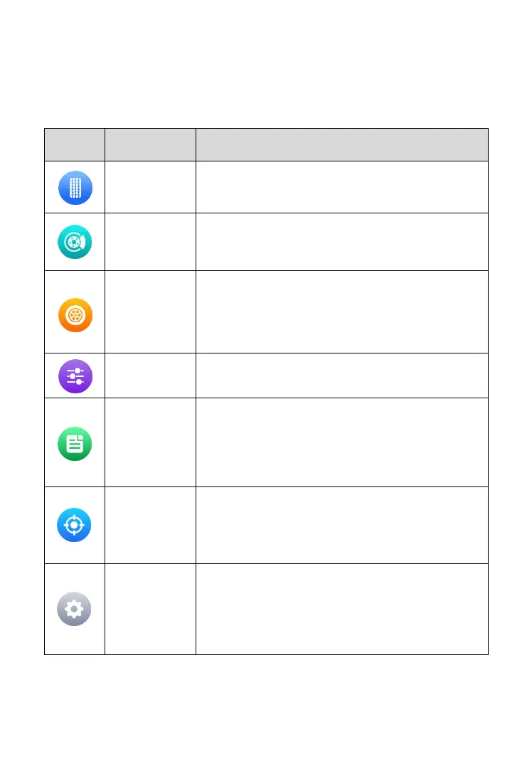Click empty name cell beside green document icon
This screenshot has width=532, height=766.
coord(150,442)
